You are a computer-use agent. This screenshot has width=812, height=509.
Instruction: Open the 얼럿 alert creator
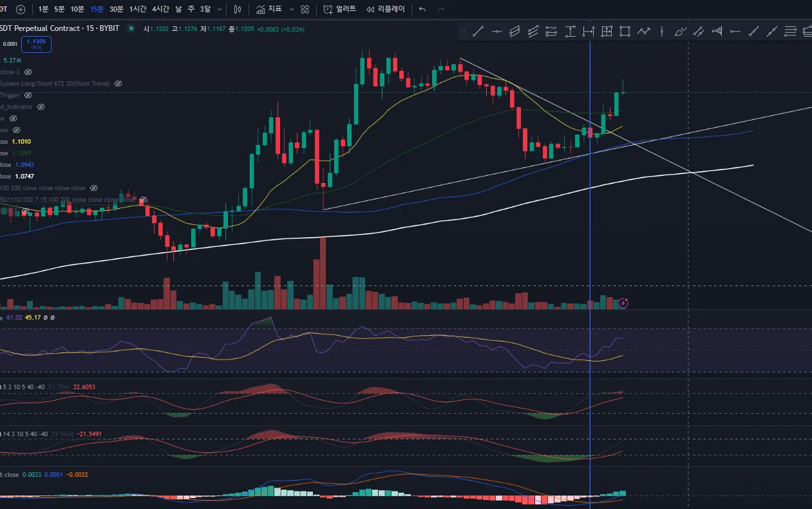pos(339,9)
